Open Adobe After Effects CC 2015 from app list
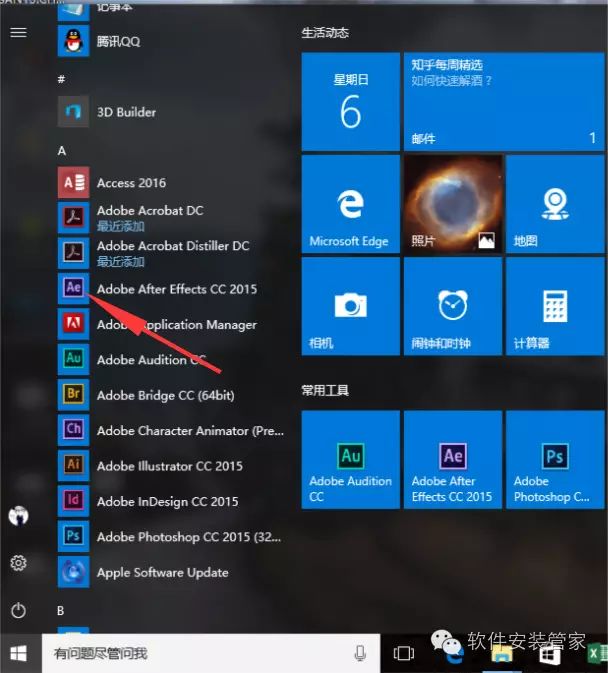The image size is (608, 673). [x=175, y=289]
